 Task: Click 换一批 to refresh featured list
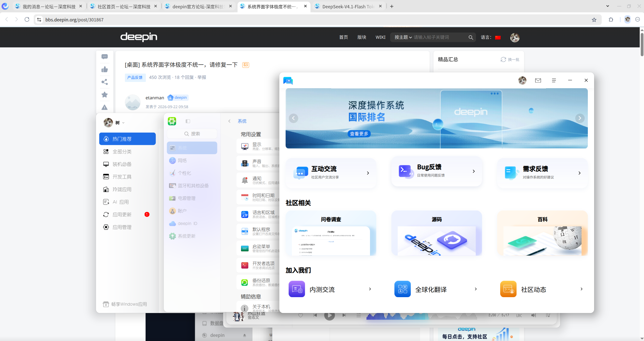[x=510, y=59]
